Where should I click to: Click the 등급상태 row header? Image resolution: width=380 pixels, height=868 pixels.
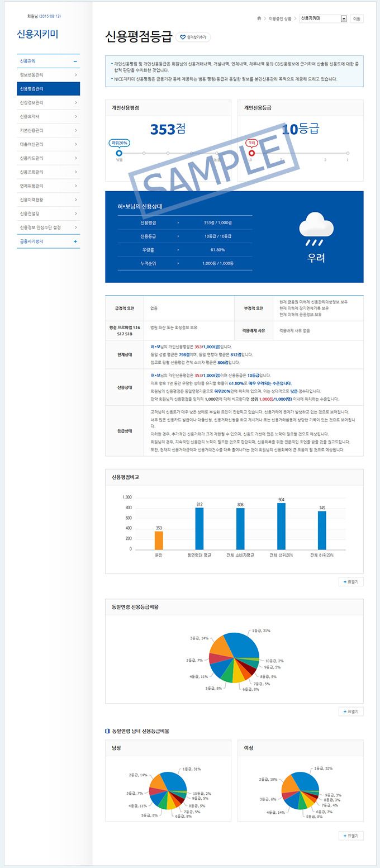(x=125, y=430)
